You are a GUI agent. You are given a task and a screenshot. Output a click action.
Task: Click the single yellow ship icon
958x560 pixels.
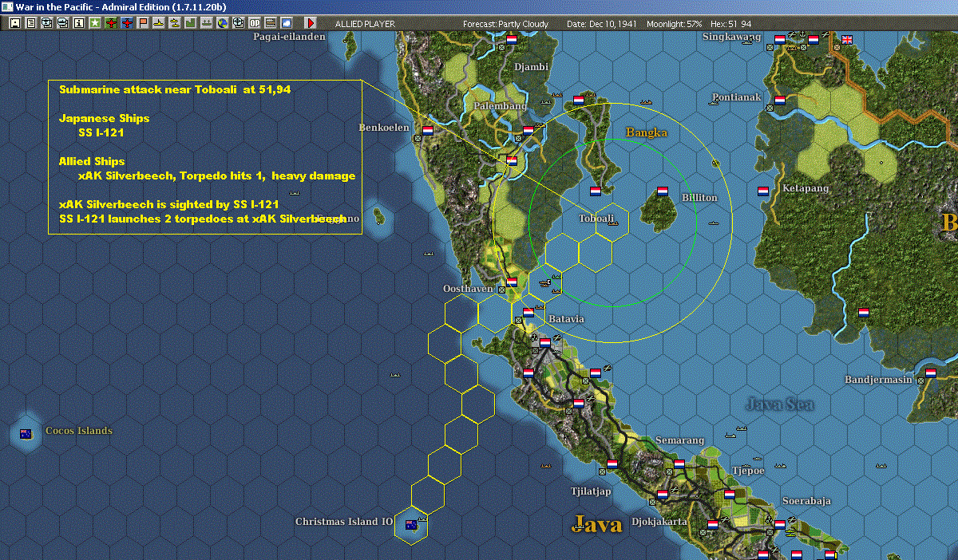click(159, 23)
